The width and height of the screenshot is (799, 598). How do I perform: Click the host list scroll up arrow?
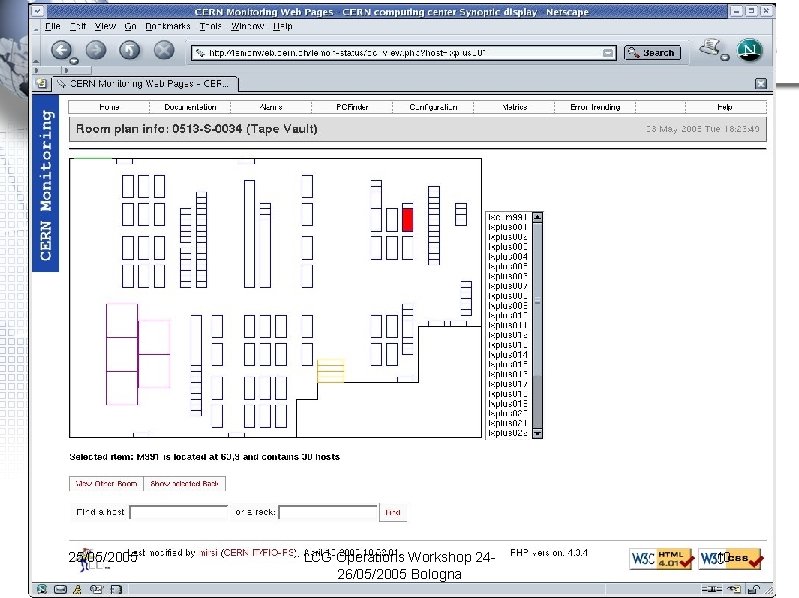click(537, 217)
